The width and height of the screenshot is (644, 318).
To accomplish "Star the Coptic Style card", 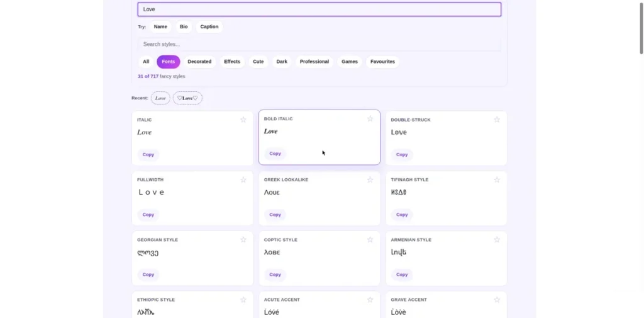I will pyautogui.click(x=370, y=240).
